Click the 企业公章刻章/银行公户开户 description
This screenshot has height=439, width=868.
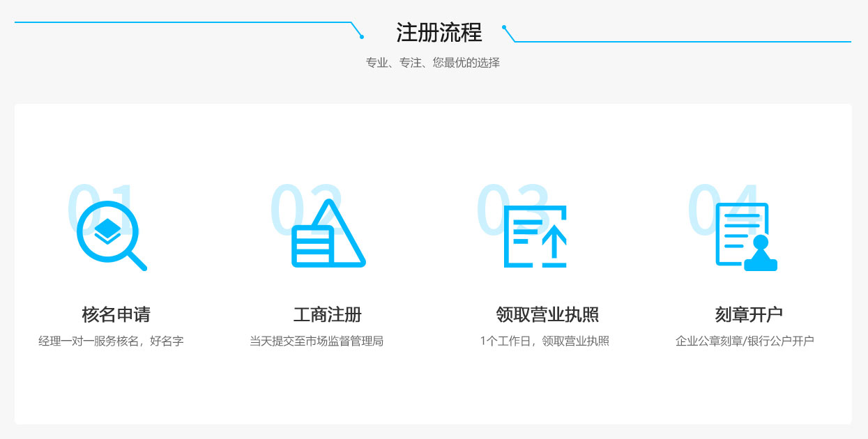745,341
